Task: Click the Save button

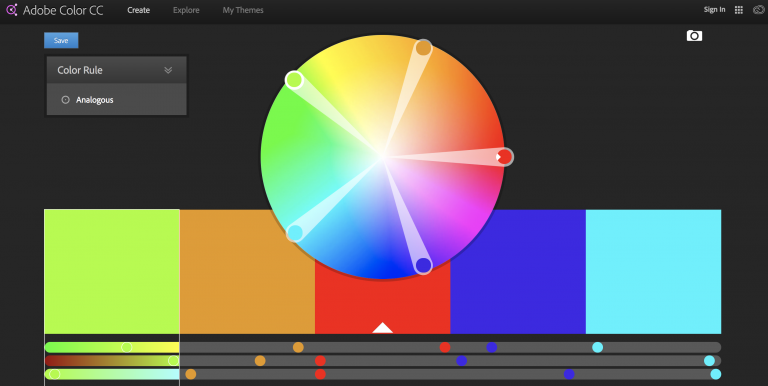Action: pyautogui.click(x=61, y=41)
